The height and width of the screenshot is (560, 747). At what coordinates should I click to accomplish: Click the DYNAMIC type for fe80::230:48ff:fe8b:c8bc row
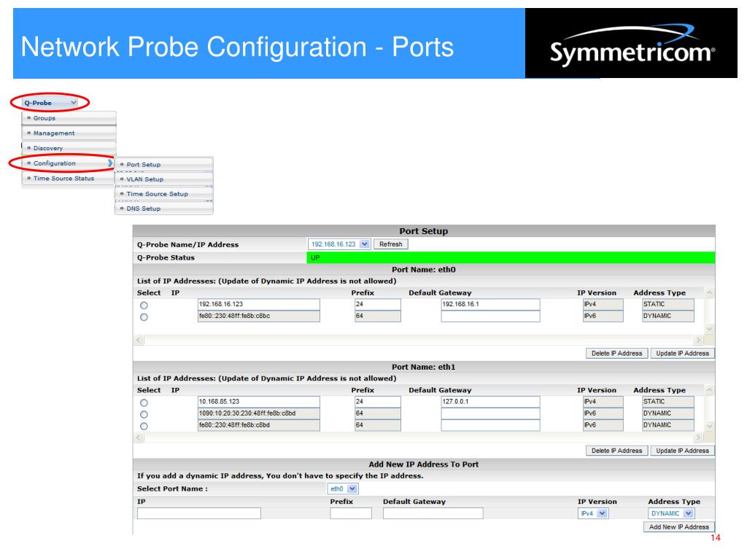coord(668,316)
